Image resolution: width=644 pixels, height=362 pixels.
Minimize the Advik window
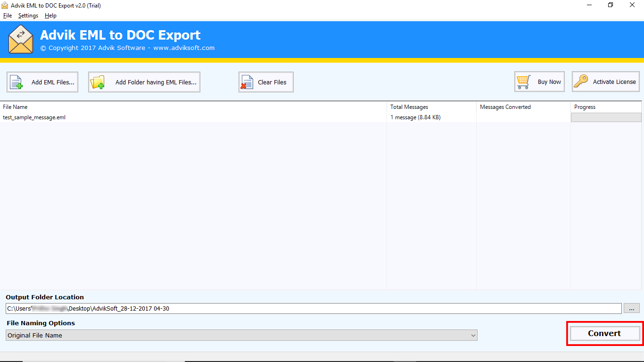(589, 5)
